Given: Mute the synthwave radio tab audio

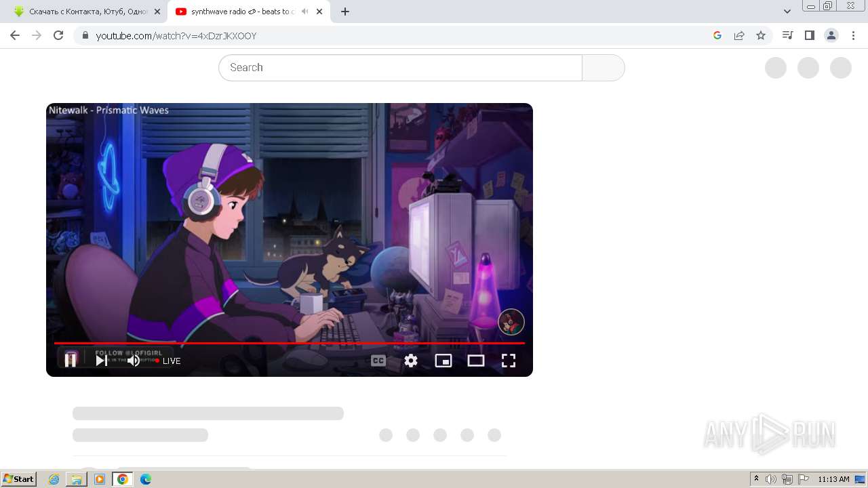Looking at the screenshot, I should point(304,12).
